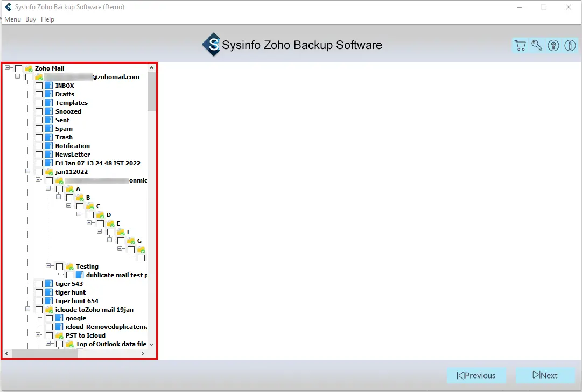This screenshot has width=582, height=392.
Task: Open the Help menu
Action: point(47,19)
